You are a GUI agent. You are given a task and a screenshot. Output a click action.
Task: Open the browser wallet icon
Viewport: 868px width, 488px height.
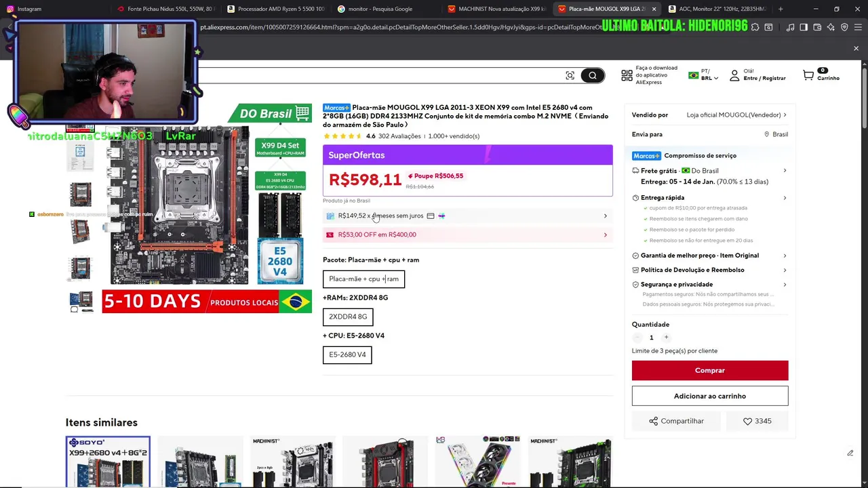(x=817, y=27)
